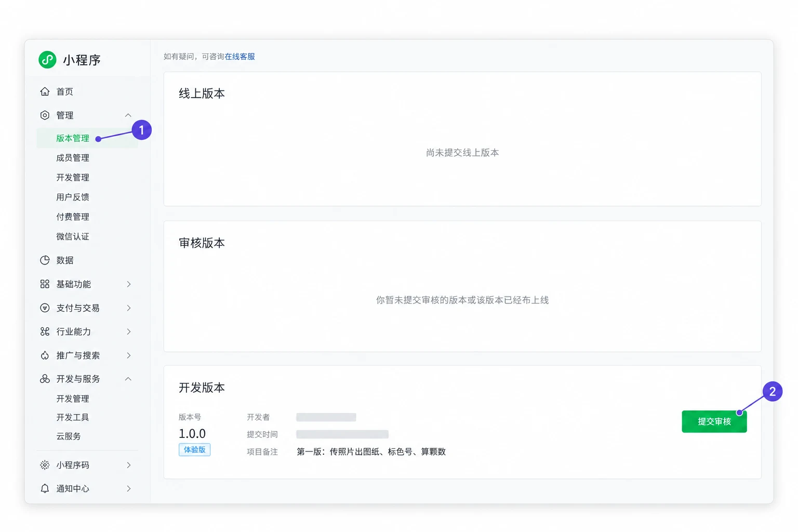The width and height of the screenshot is (798, 532).
Task: Open 微信认证 in the sidebar
Action: click(x=73, y=237)
